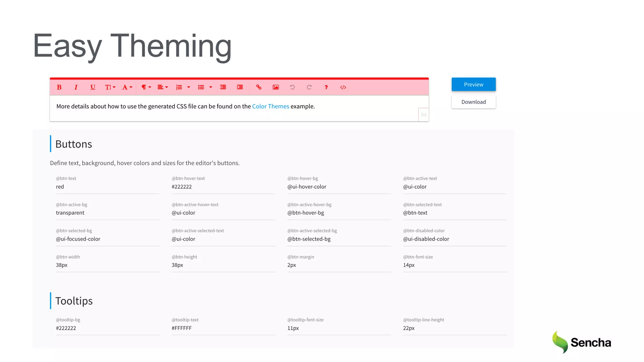This screenshot has height=362, width=644.
Task: Edit the @btn-hover-text field #222222
Action: click(x=224, y=187)
